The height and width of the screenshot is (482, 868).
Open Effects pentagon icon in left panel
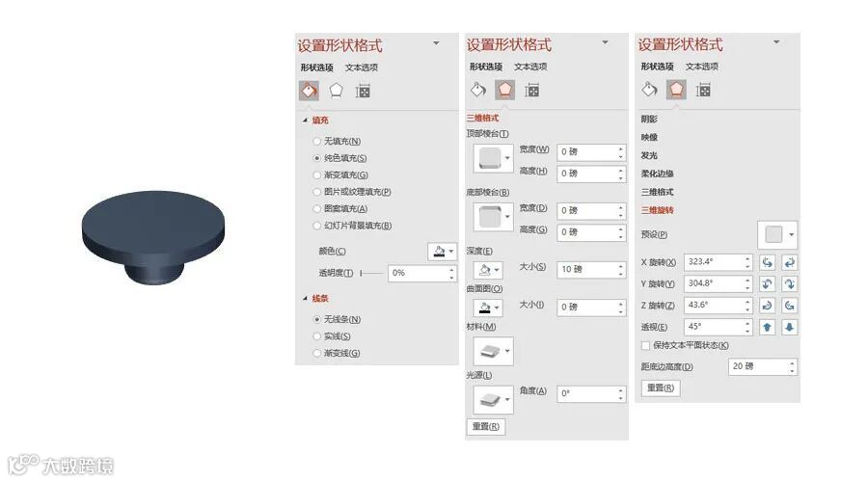coord(336,91)
